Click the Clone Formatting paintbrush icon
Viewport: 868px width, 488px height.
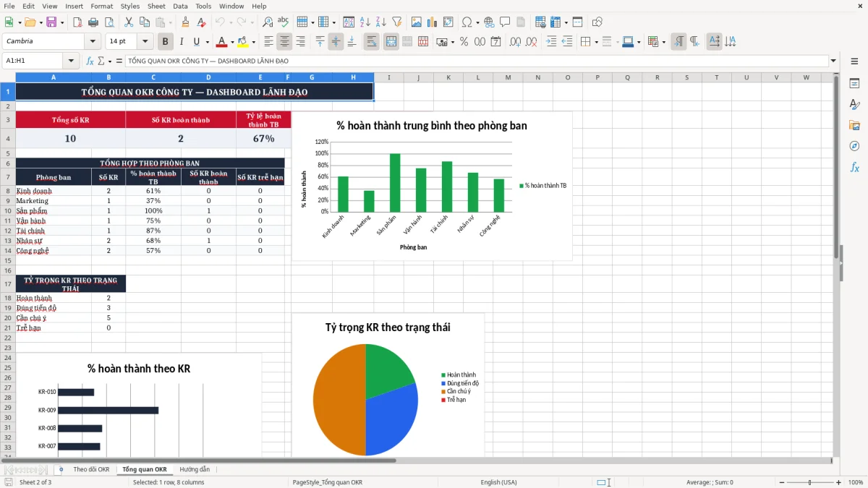pos(185,22)
